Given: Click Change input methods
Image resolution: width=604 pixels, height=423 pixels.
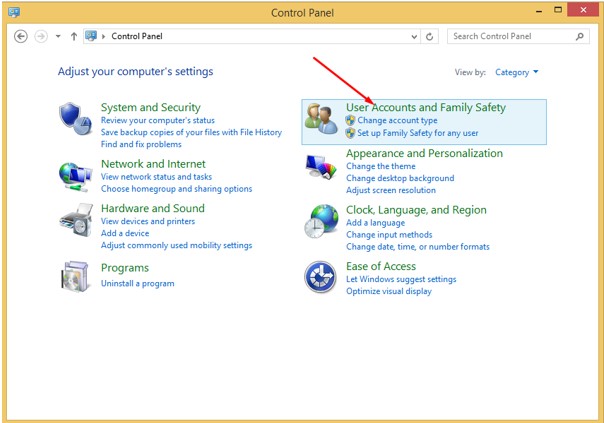Looking at the screenshot, I should (x=389, y=235).
